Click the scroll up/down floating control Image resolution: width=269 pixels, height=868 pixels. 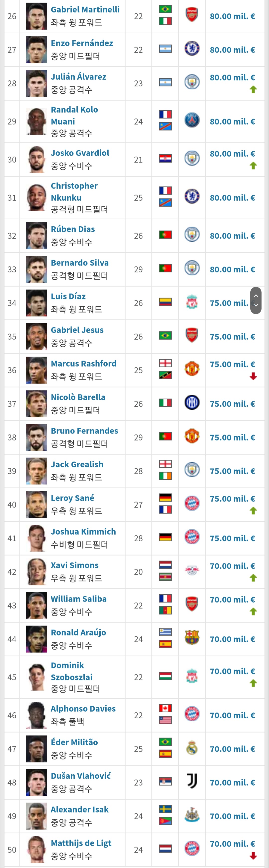point(256,301)
